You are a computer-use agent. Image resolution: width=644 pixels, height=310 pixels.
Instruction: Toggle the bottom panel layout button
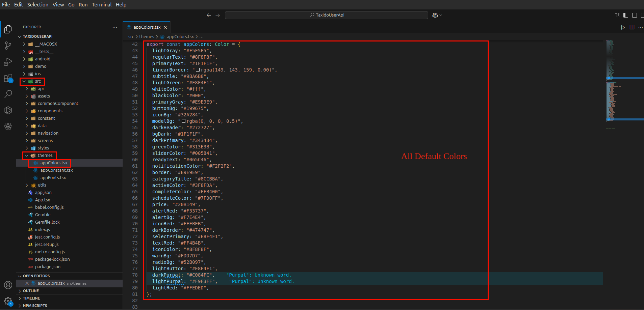(x=635, y=15)
